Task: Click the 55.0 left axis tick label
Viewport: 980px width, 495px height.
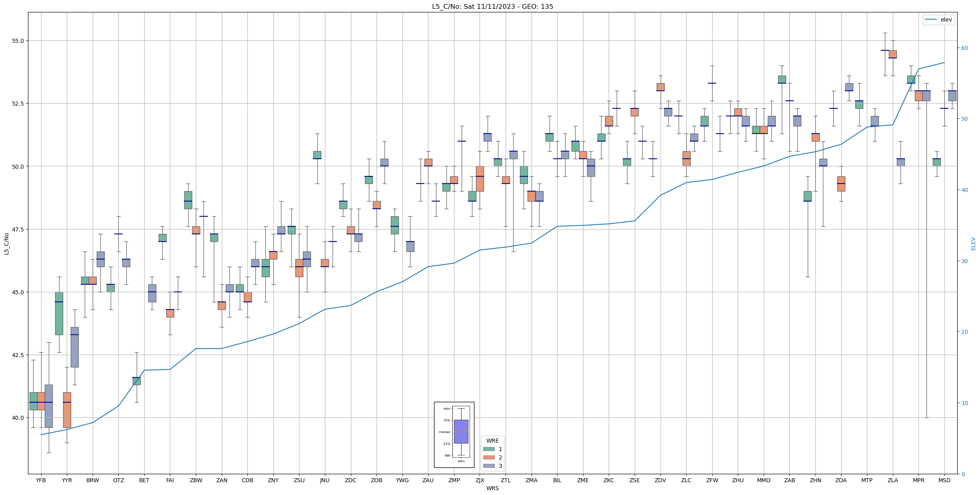Action: (18, 41)
